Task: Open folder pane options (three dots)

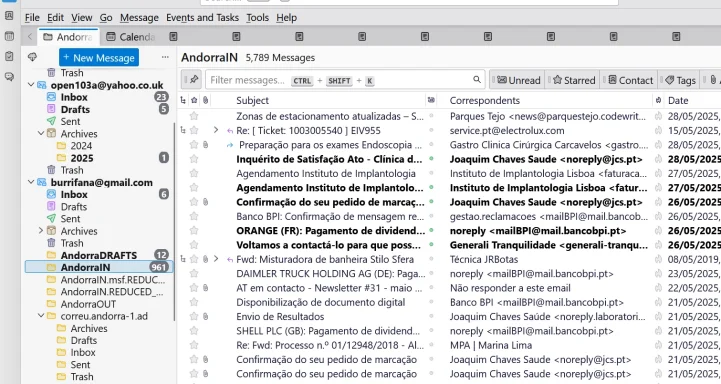Action: click(x=165, y=57)
